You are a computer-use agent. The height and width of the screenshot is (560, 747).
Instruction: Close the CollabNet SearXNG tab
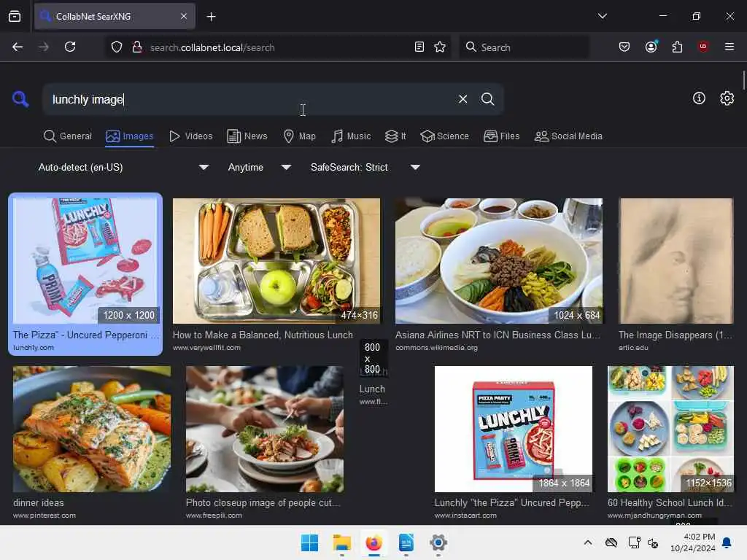pyautogui.click(x=184, y=16)
